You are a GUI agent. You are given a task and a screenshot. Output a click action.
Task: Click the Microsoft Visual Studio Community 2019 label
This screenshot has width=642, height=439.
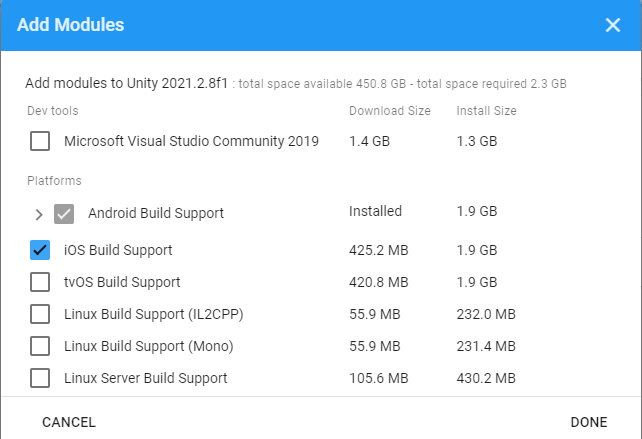tap(191, 141)
